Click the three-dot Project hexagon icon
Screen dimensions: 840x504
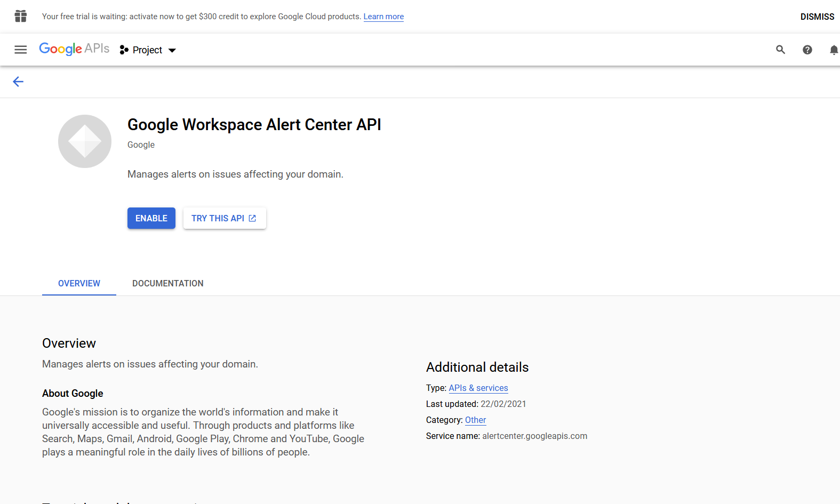pos(124,50)
